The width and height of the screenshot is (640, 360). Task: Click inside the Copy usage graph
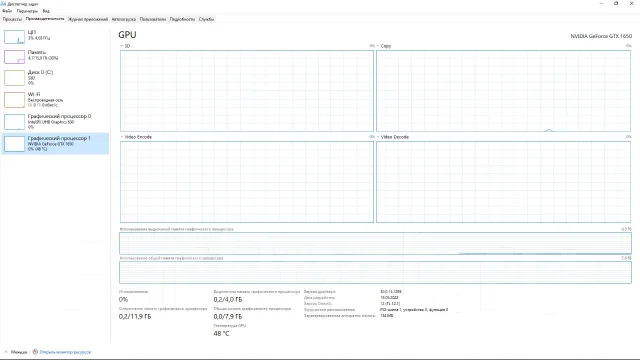[503, 91]
